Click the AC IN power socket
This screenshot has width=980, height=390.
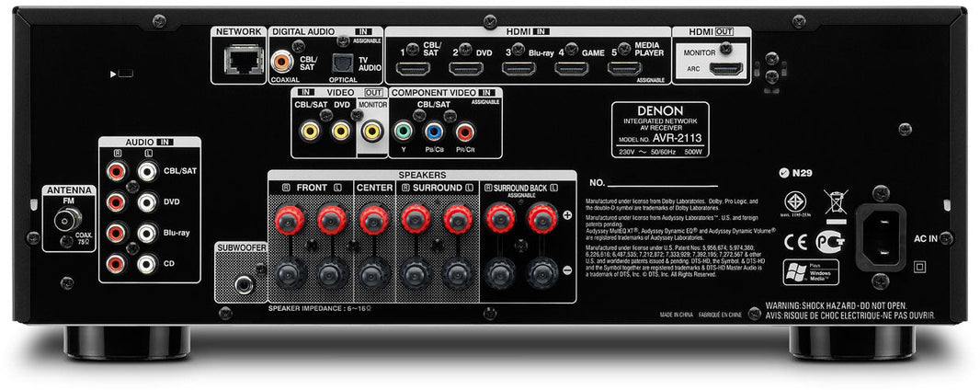pos(881,236)
